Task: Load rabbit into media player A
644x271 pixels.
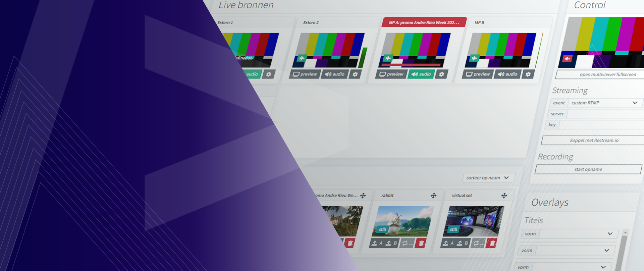Action: [377, 243]
